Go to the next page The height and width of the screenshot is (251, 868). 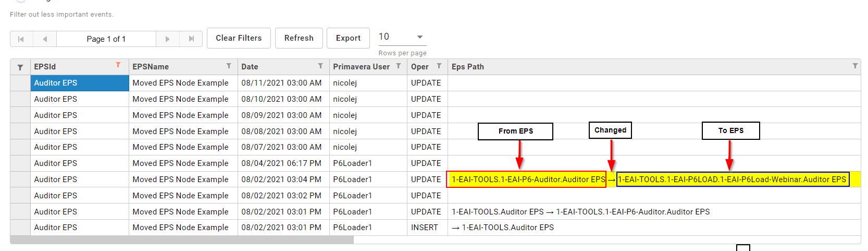coord(167,39)
